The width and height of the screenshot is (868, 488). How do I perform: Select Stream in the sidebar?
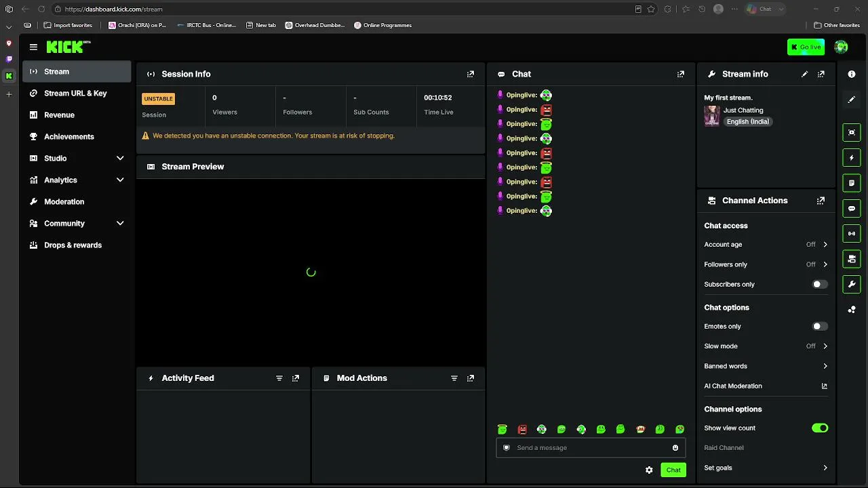pyautogui.click(x=77, y=71)
